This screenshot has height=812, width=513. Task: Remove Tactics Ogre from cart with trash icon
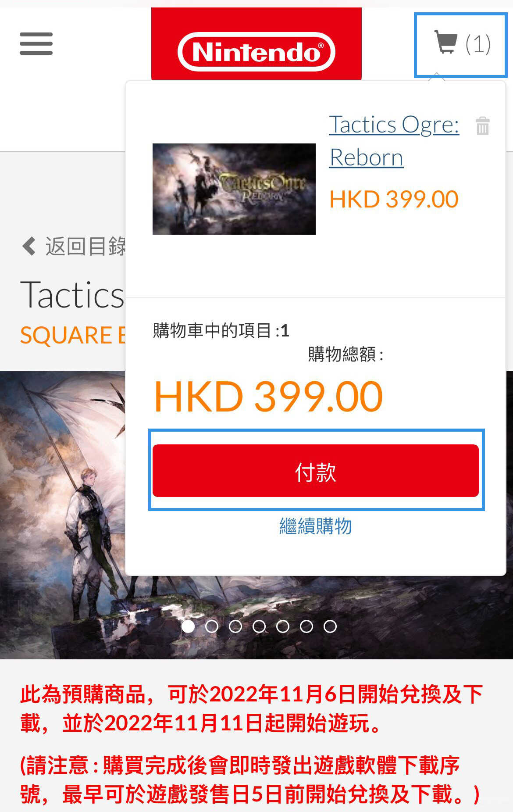click(x=482, y=126)
